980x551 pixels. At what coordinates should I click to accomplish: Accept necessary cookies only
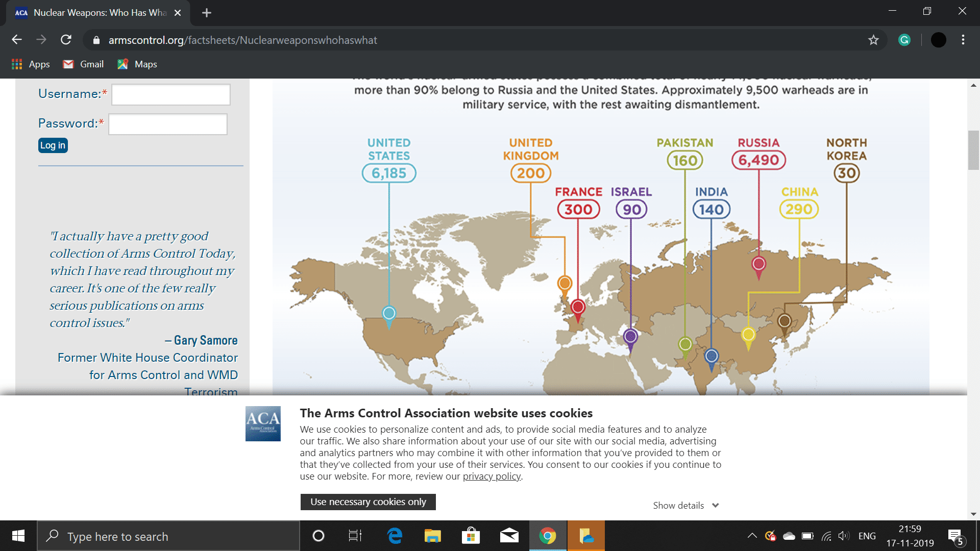pyautogui.click(x=368, y=502)
